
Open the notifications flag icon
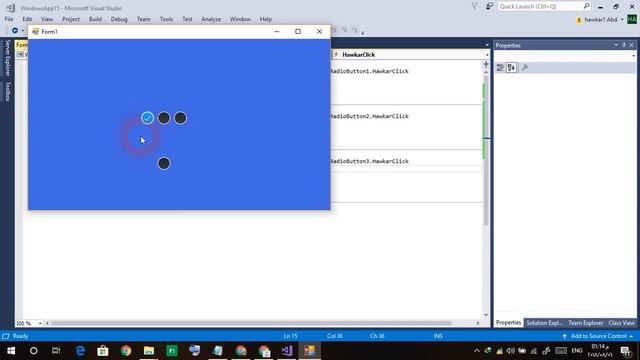(474, 6)
